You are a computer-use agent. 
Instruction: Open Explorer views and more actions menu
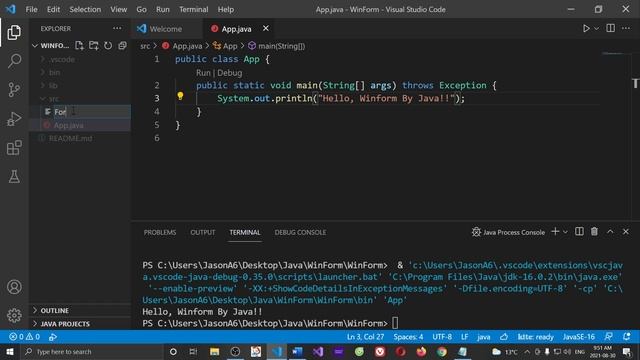[117, 29]
